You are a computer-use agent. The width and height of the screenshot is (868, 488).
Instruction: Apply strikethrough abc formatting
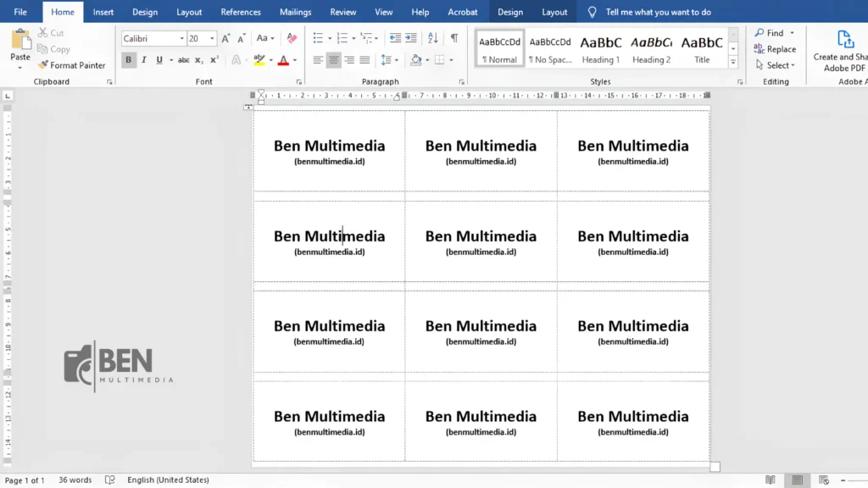click(x=183, y=60)
